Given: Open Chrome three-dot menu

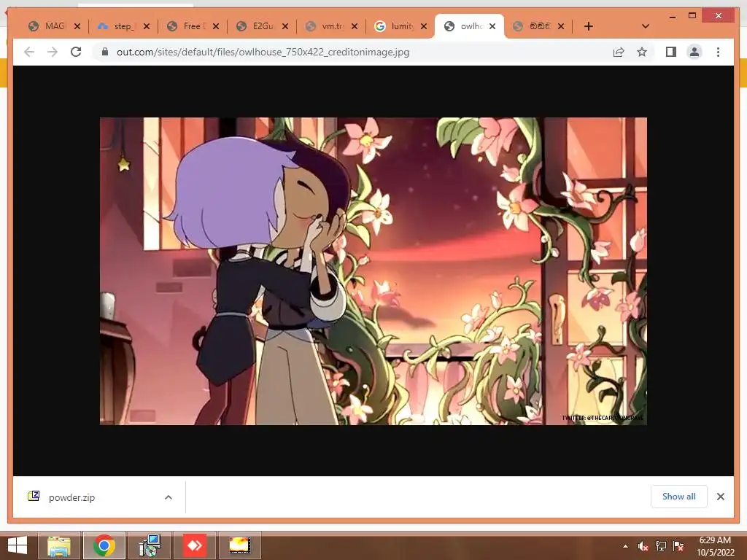Looking at the screenshot, I should [x=718, y=52].
